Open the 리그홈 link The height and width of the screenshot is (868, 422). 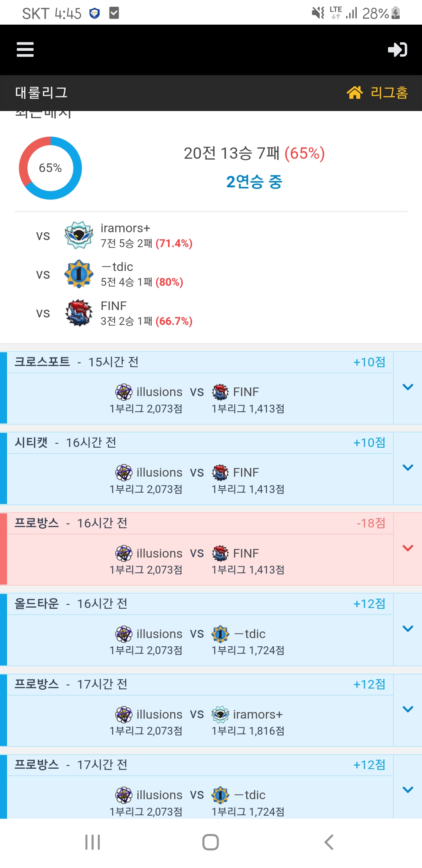click(x=389, y=93)
